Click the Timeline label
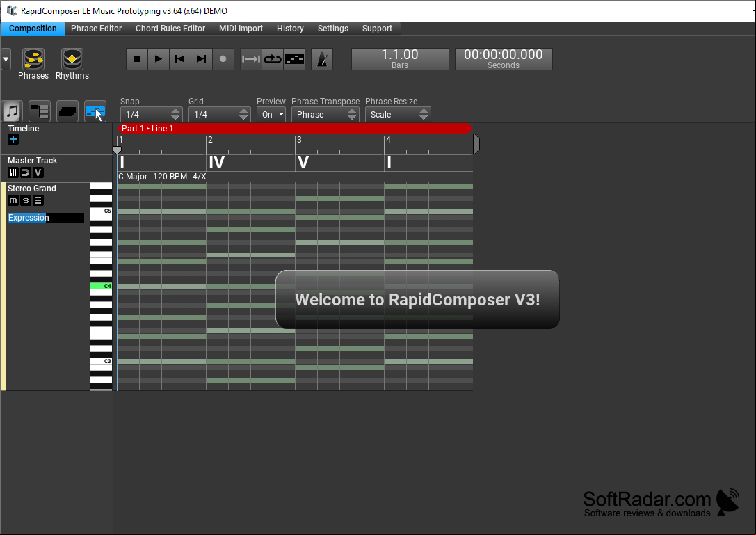Screen dimensions: 756x535 23,129
